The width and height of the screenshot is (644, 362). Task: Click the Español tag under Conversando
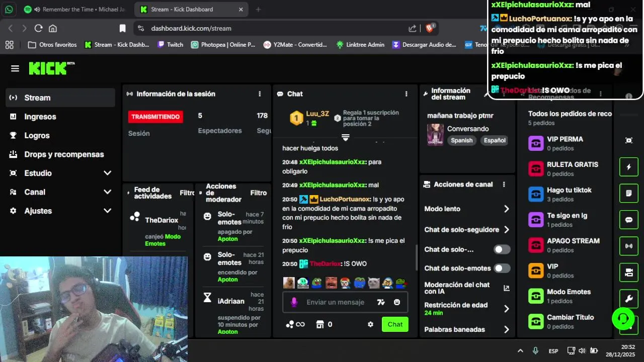coord(495,140)
